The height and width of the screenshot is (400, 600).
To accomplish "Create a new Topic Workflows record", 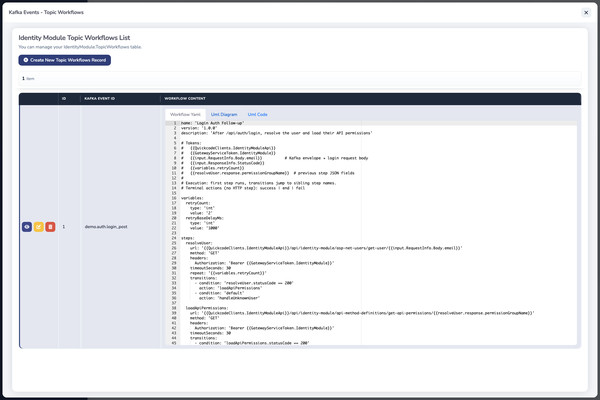I will (65, 60).
